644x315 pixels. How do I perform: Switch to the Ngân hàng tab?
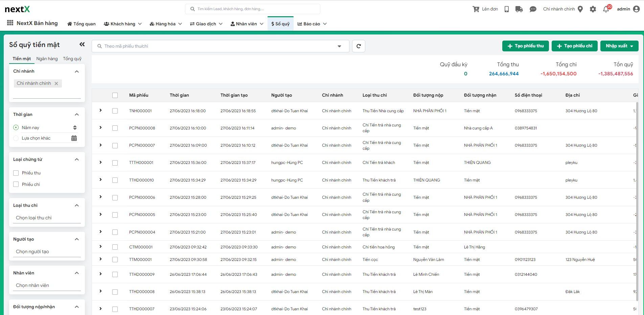(47, 59)
